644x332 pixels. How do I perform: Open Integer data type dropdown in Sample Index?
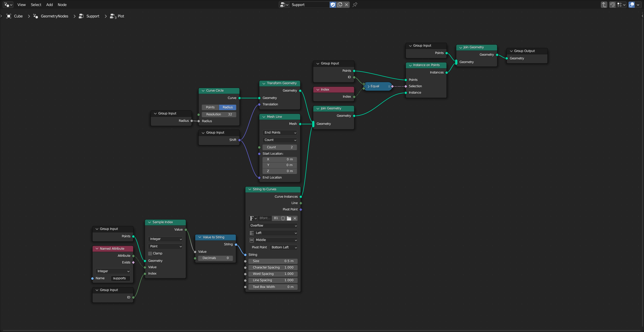(x=165, y=239)
